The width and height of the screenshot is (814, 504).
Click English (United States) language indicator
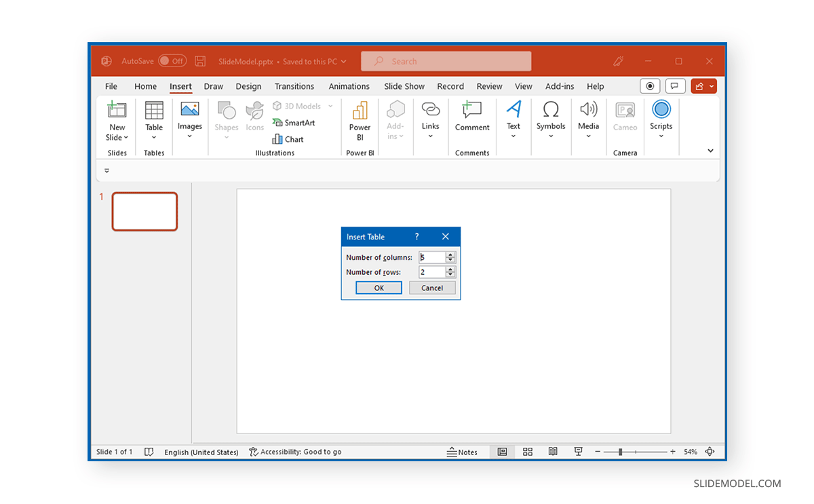(201, 452)
